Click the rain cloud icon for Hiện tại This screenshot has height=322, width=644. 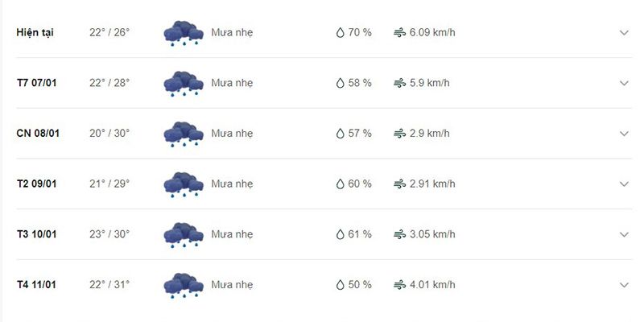point(184,33)
